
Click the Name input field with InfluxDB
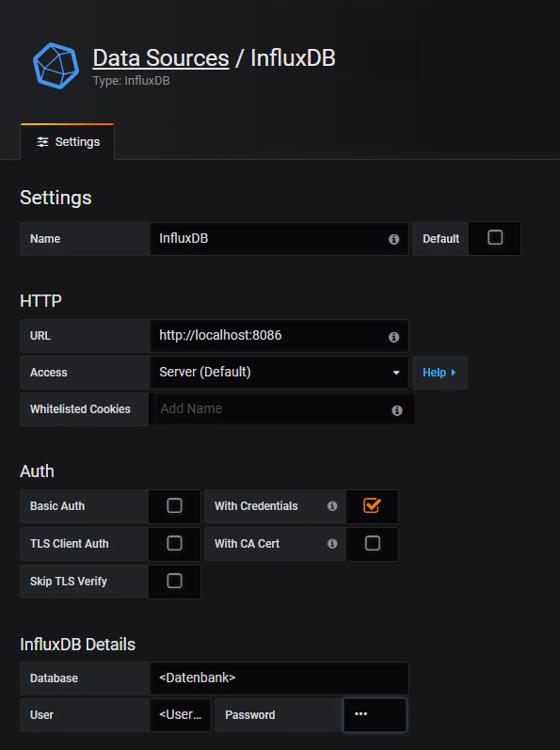click(279, 239)
